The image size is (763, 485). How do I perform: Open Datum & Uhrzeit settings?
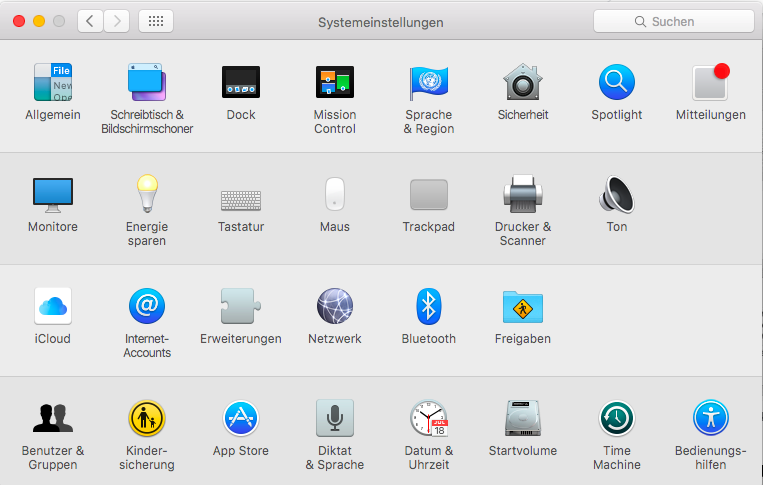429,418
